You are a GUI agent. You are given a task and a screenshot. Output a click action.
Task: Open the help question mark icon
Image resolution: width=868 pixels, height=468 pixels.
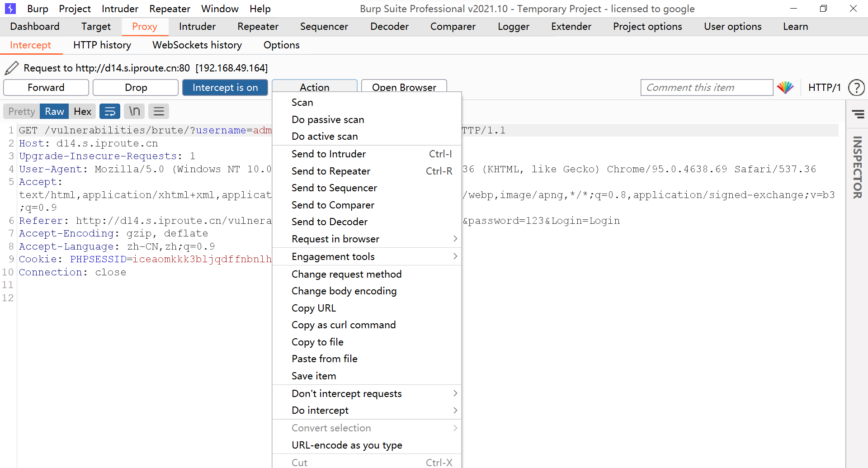pos(856,87)
